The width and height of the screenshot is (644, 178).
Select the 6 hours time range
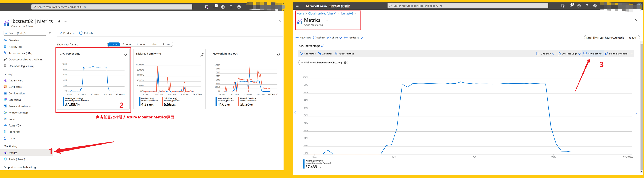click(127, 44)
